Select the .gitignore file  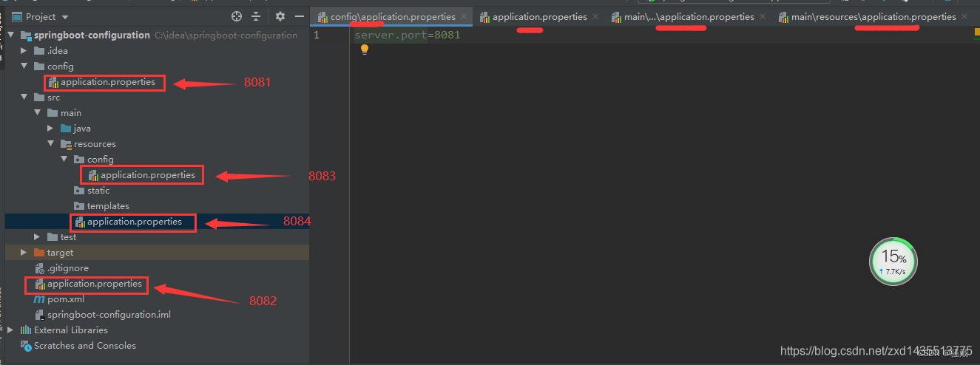(x=67, y=267)
